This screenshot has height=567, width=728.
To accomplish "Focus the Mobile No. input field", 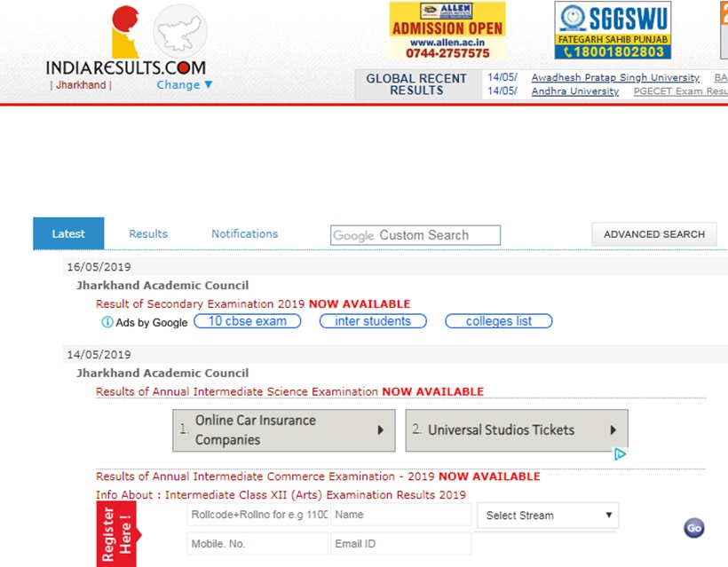I will point(257,544).
